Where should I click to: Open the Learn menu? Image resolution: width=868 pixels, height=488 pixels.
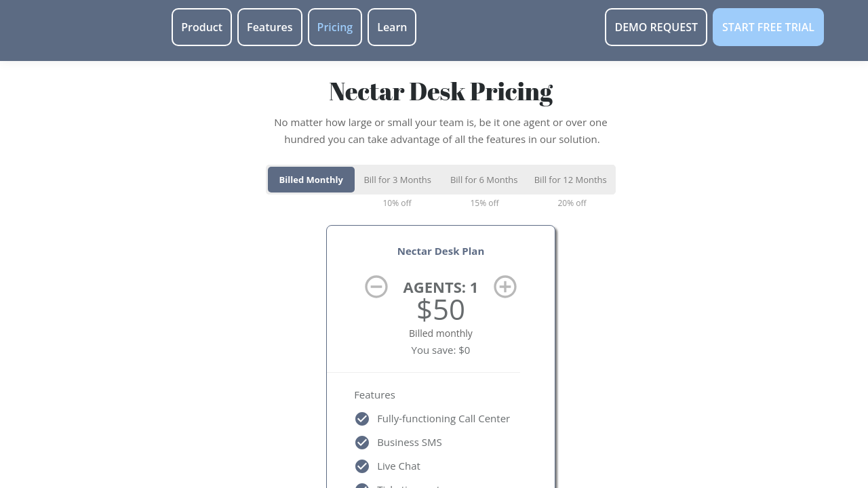391,27
